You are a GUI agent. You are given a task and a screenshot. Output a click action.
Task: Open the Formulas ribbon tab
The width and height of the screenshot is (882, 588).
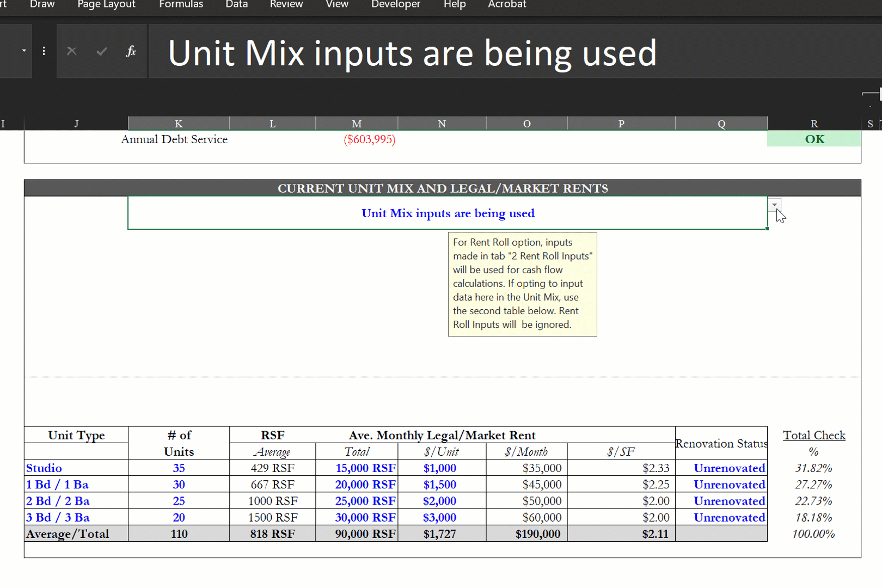(x=181, y=4)
